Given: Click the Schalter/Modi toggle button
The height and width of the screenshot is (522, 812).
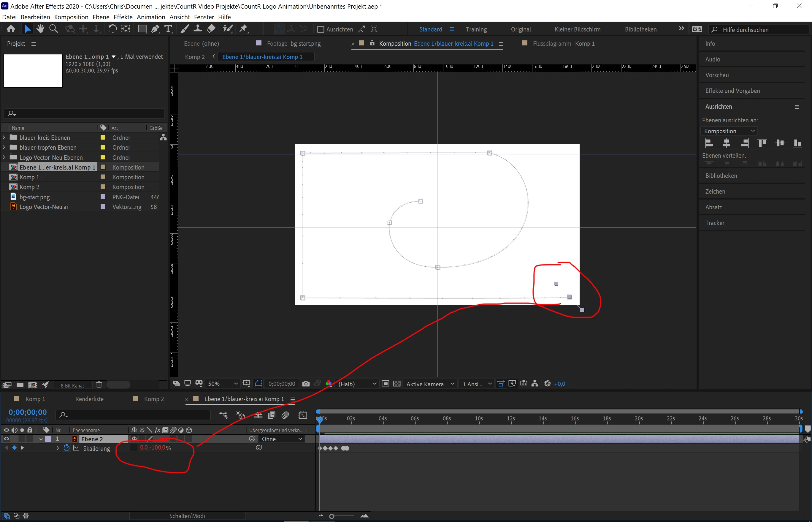Looking at the screenshot, I should (187, 516).
